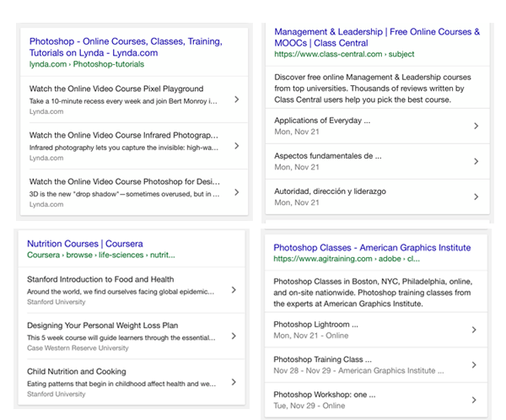Expand chevron beside Infrared Photography course

point(236,146)
